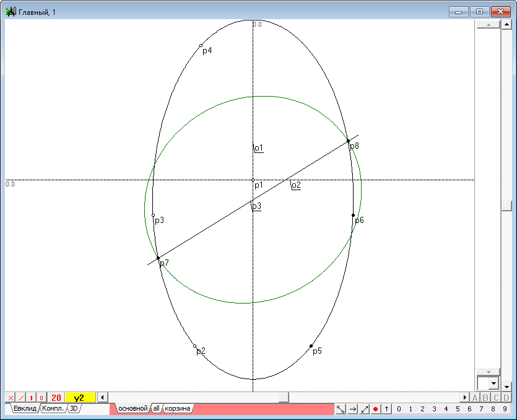Screen dimensions: 517x420
Task: Click the horizontal scrollbar thumb
Action: point(284,397)
